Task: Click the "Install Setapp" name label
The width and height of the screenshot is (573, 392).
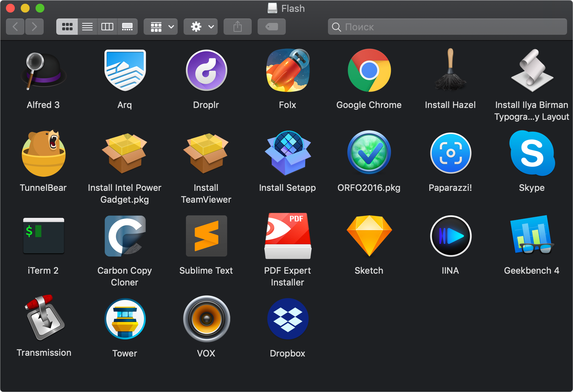Action: coord(288,188)
